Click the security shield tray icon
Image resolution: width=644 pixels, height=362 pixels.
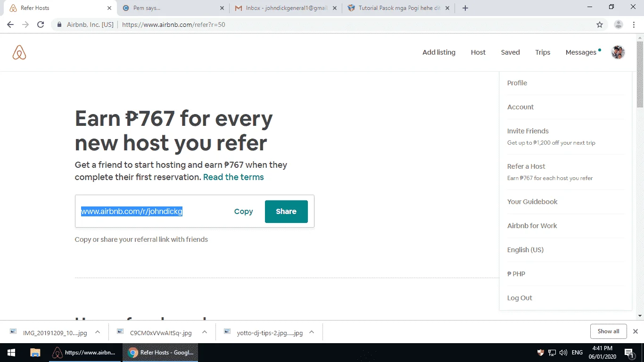[541, 353]
